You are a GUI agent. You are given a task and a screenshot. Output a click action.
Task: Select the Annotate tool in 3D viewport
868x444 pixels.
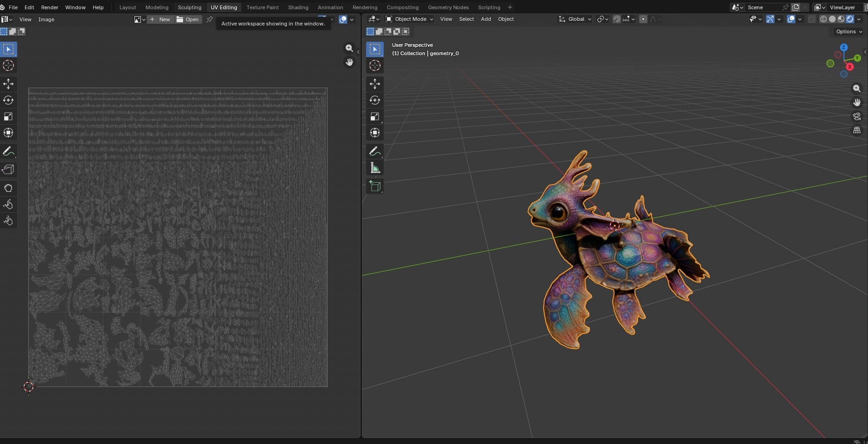click(375, 151)
